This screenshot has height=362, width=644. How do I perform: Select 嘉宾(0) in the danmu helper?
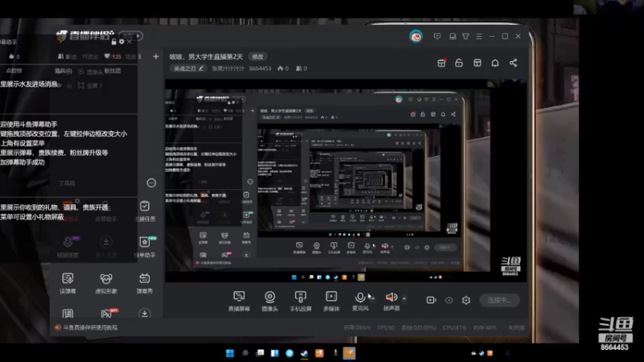[63, 71]
